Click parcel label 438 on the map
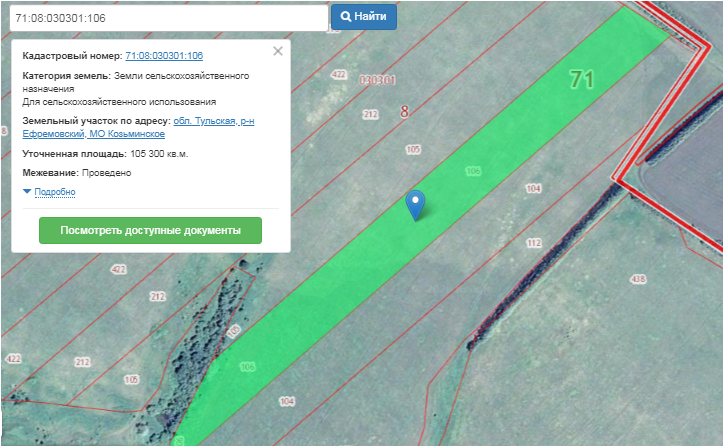 pos(637,278)
